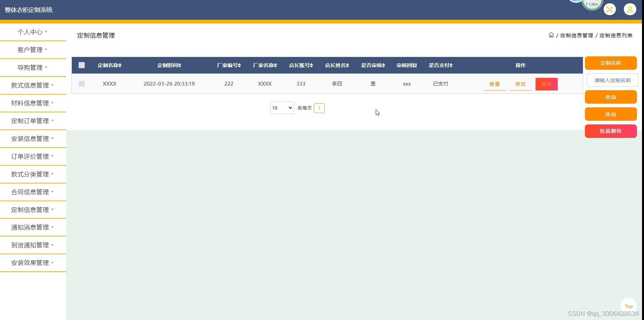Check the row checkbox for XXXX entry

click(82, 84)
